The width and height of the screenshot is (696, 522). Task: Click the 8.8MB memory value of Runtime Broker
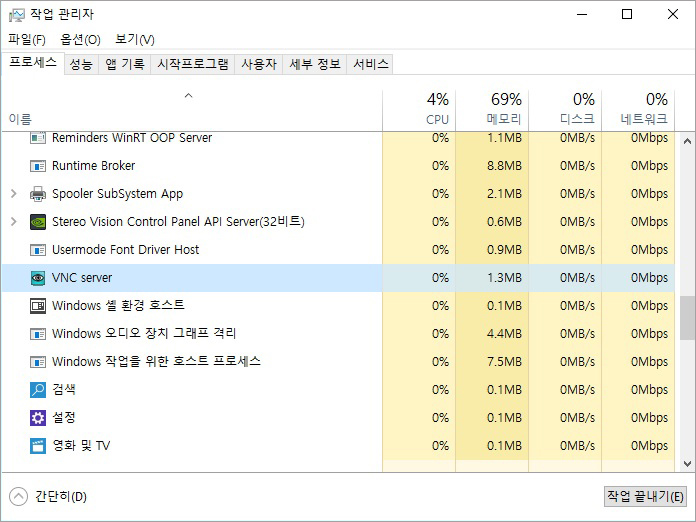[x=504, y=166]
